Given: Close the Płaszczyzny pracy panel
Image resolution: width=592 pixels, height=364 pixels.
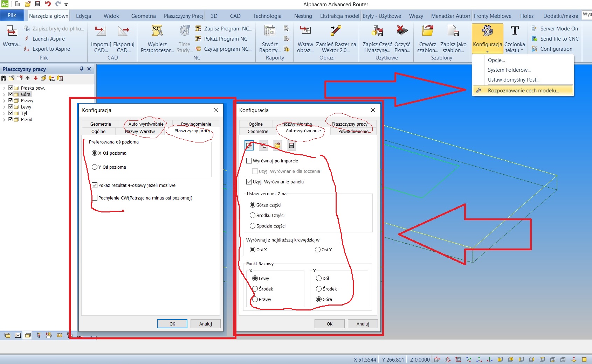Looking at the screenshot, I should [89, 69].
